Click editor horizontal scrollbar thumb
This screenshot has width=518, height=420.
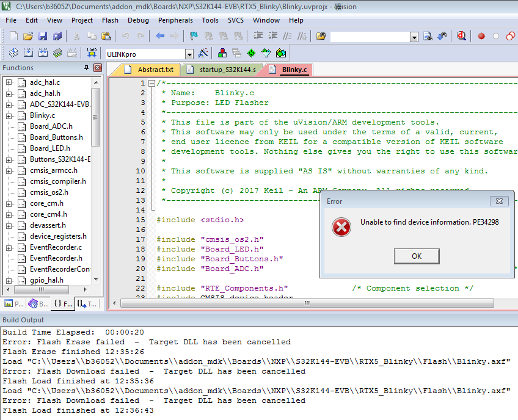click(307, 303)
